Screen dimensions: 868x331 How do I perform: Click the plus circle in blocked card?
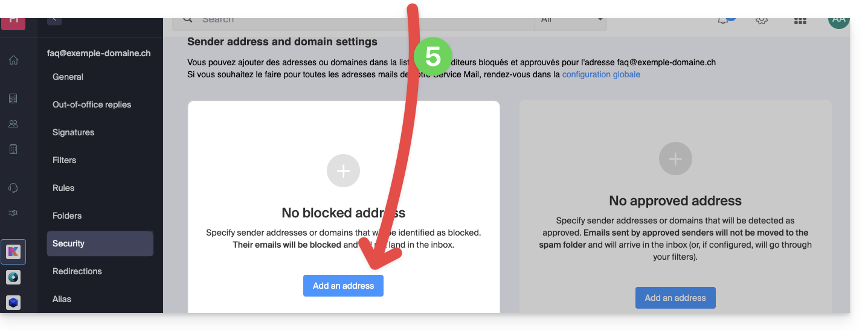coord(343,171)
